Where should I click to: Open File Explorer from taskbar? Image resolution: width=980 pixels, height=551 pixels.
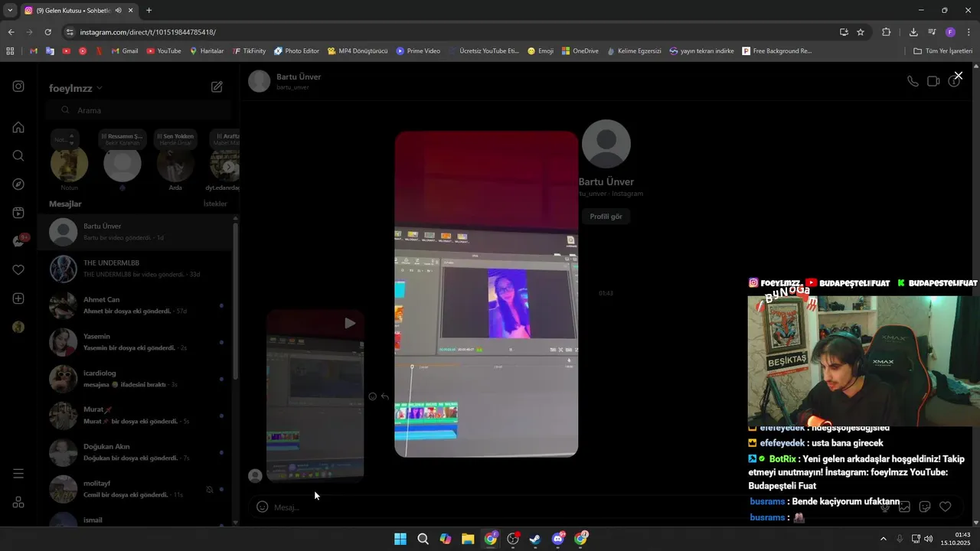click(468, 539)
